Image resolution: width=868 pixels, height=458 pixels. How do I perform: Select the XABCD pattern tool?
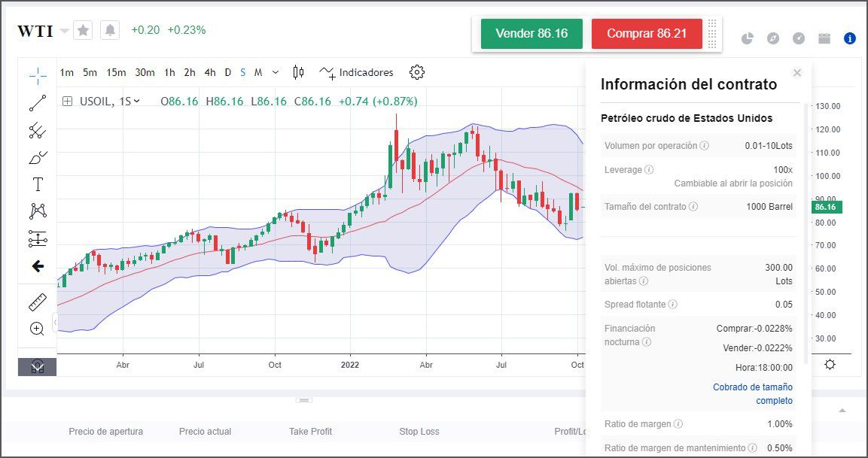(36, 211)
